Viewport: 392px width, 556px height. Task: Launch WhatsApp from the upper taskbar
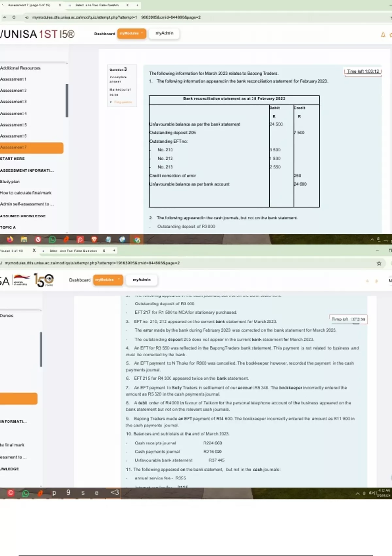pos(52,239)
